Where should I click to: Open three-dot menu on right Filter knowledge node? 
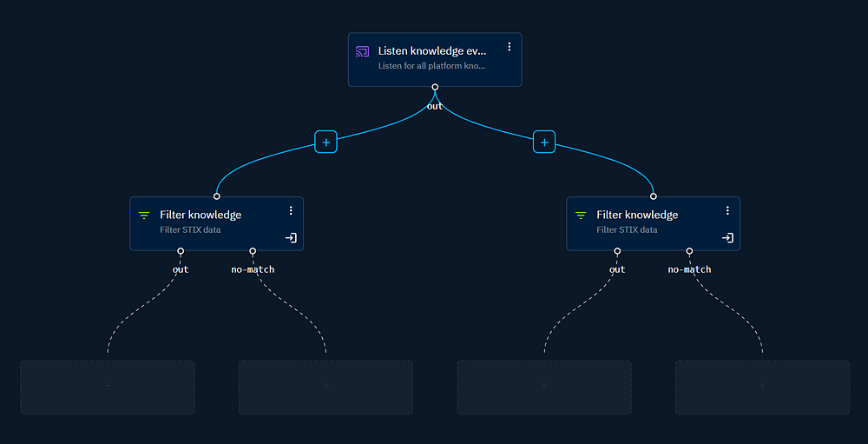(727, 210)
